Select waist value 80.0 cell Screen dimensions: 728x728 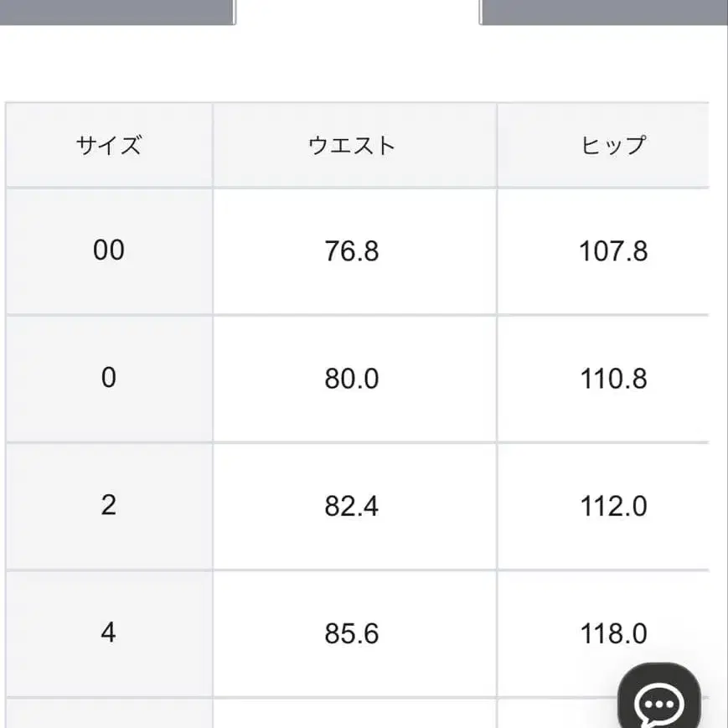click(x=354, y=378)
